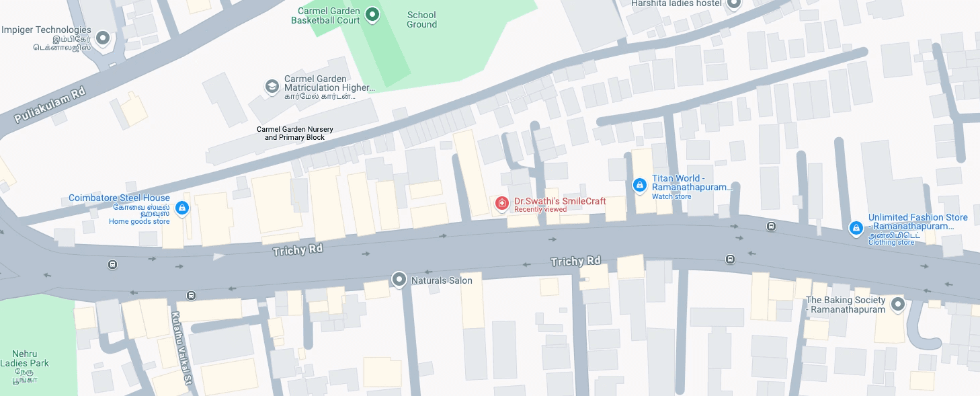Click The Baking Society map pin
The width and height of the screenshot is (980, 396).
pos(897,306)
